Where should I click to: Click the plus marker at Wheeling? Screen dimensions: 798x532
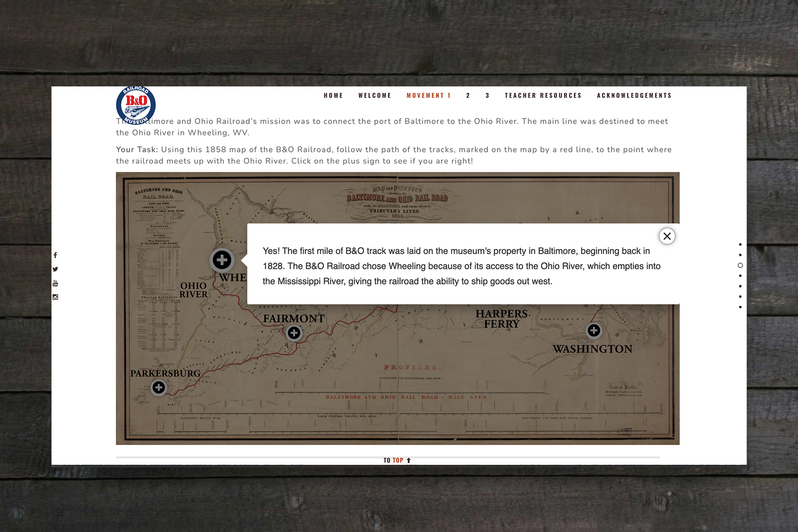222,260
